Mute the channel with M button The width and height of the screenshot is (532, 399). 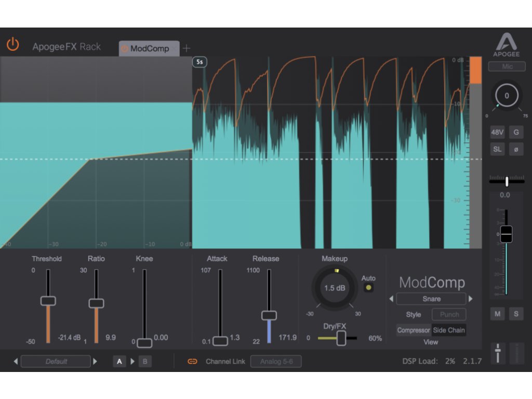pos(497,314)
